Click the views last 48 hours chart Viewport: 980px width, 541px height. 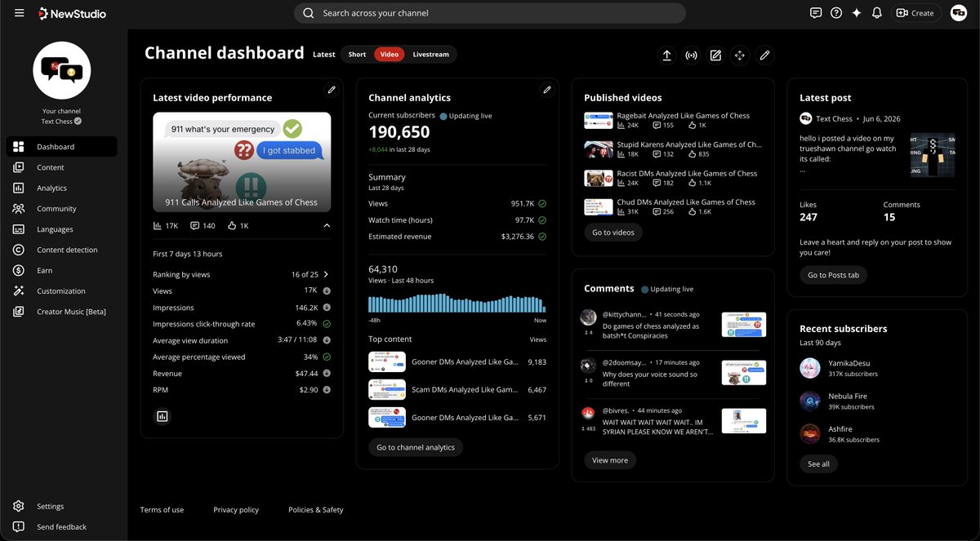[x=457, y=304]
